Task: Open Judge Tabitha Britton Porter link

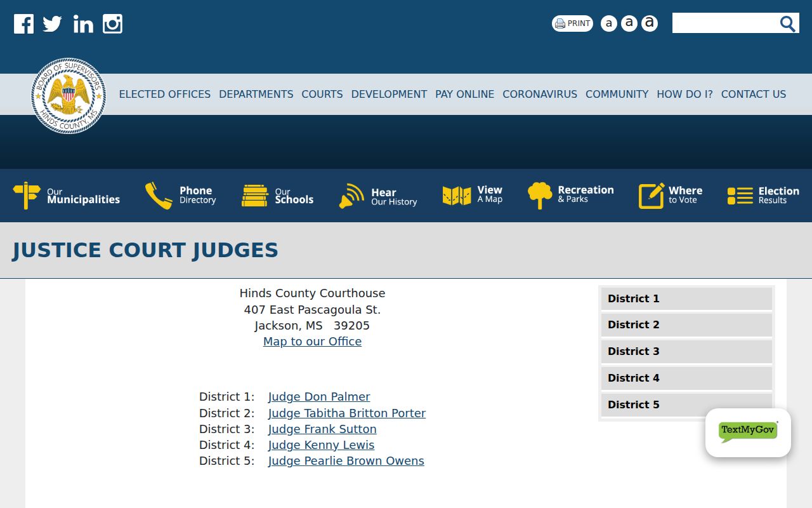Action: click(347, 413)
